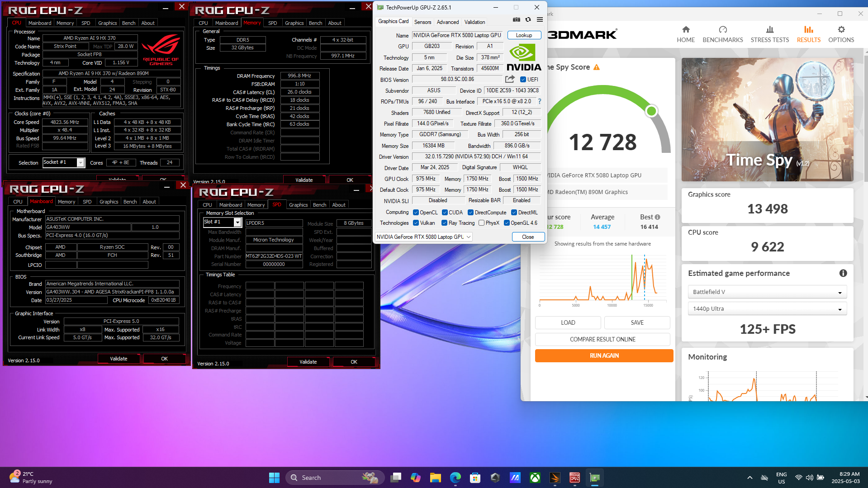Screen dimensions: 868x488
Task: Switch to the Validation tab in GPU-Z
Action: pyautogui.click(x=474, y=22)
